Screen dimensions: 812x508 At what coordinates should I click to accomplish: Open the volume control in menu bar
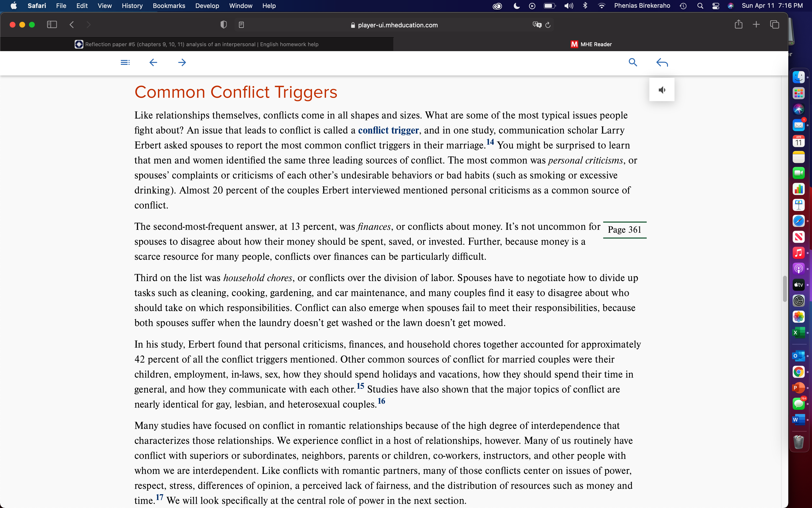(x=568, y=6)
